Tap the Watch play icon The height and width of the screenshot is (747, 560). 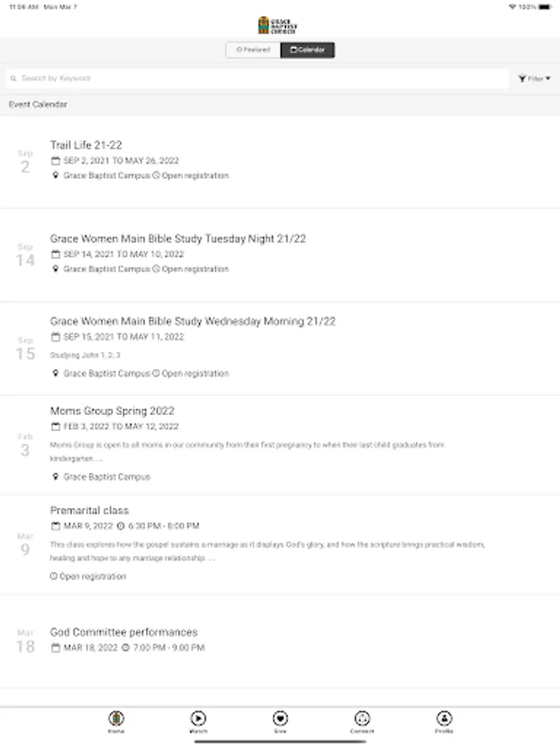[198, 720]
